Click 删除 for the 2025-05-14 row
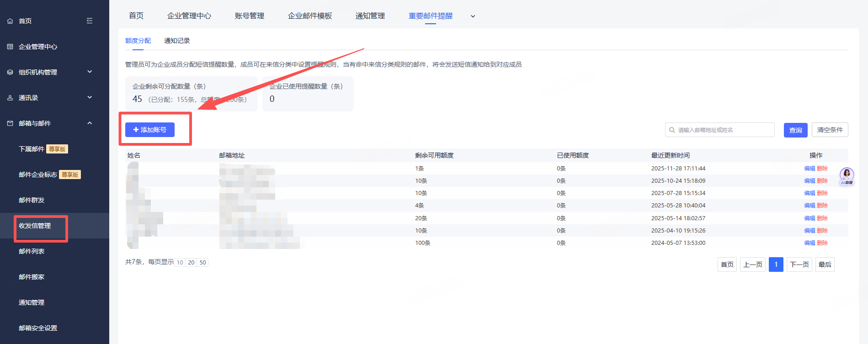This screenshot has width=868, height=344. 822,218
